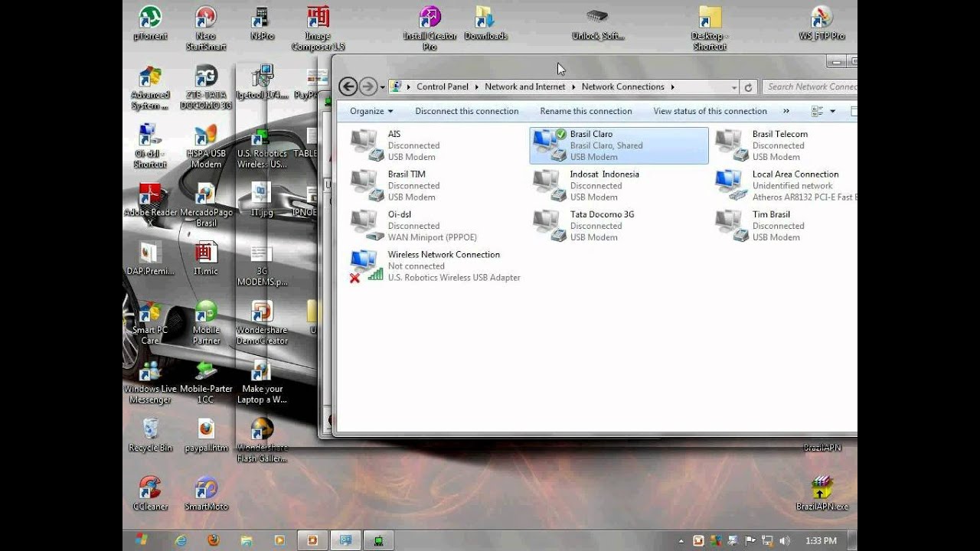Viewport: 980px width, 551px height.
Task: Open the Organize menu
Action: (x=371, y=111)
